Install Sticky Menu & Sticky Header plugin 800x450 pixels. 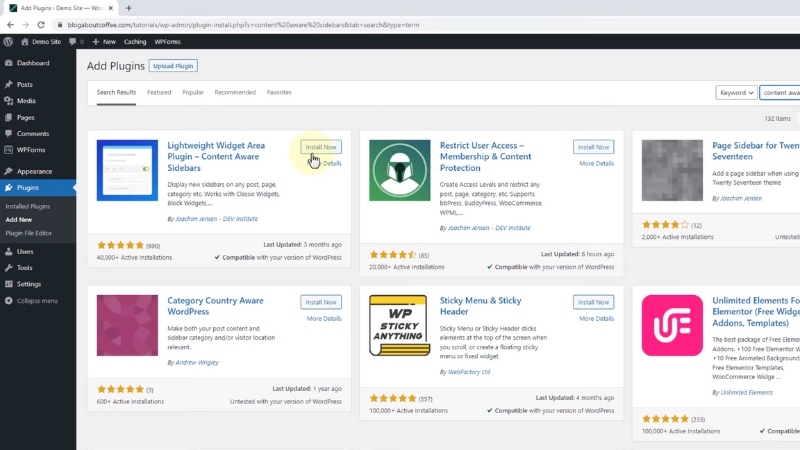click(x=593, y=302)
